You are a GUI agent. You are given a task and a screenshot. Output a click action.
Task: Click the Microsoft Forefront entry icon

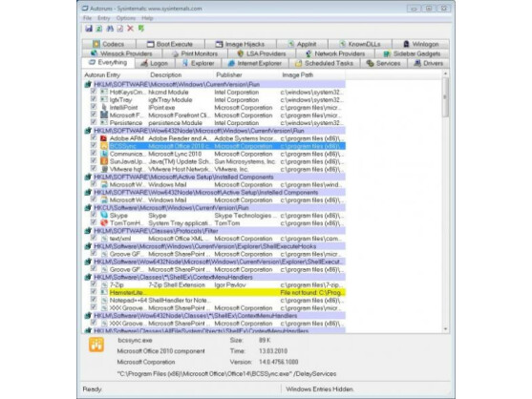[x=104, y=115]
